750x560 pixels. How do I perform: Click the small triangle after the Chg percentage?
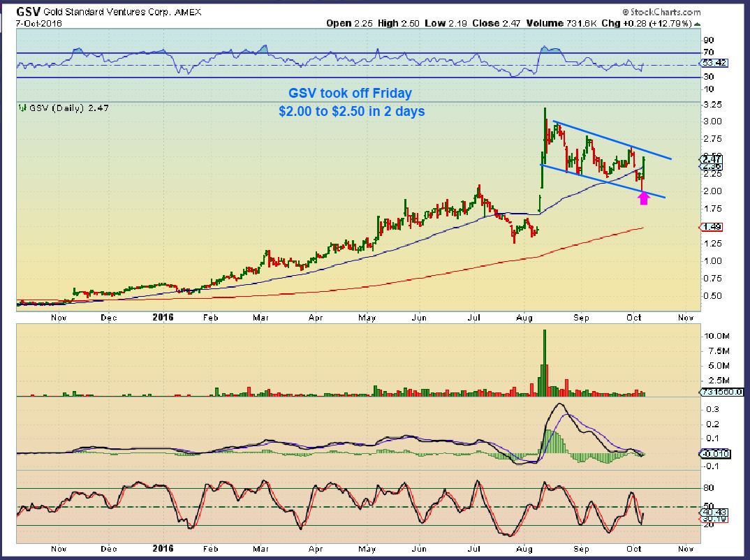click(698, 24)
